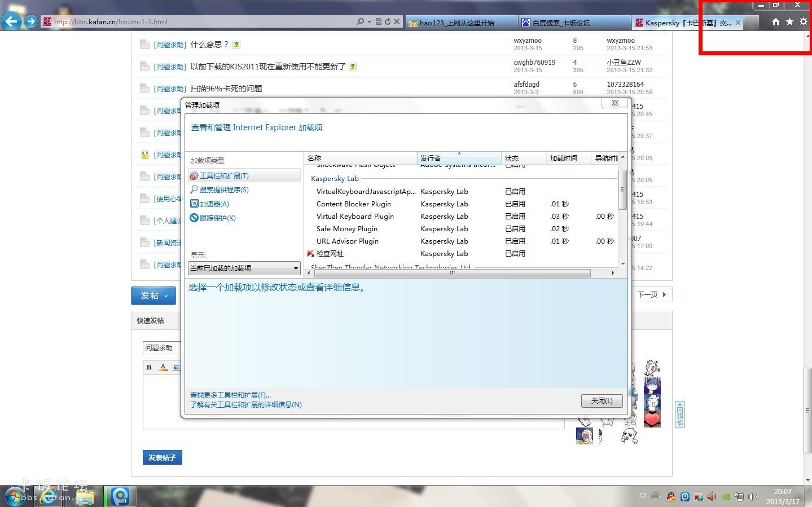Select URL Advisor Plugin add-on
This screenshot has height=507, width=812.
point(460,241)
